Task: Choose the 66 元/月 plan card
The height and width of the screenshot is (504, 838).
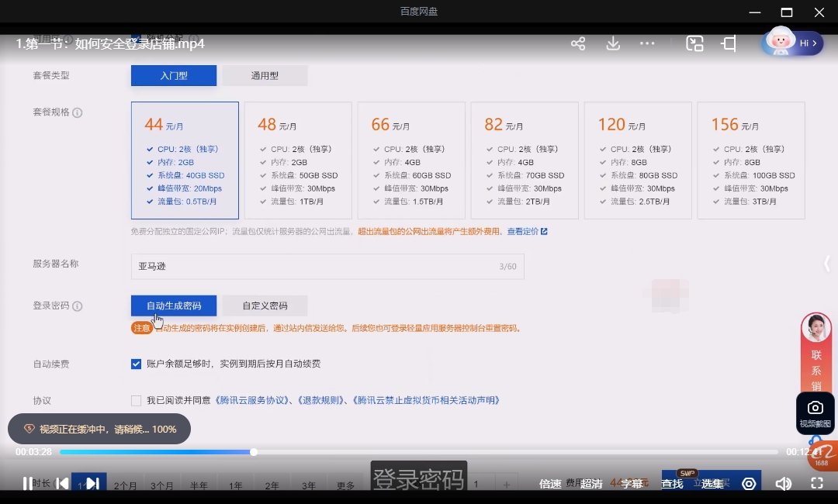Action: tap(411, 161)
